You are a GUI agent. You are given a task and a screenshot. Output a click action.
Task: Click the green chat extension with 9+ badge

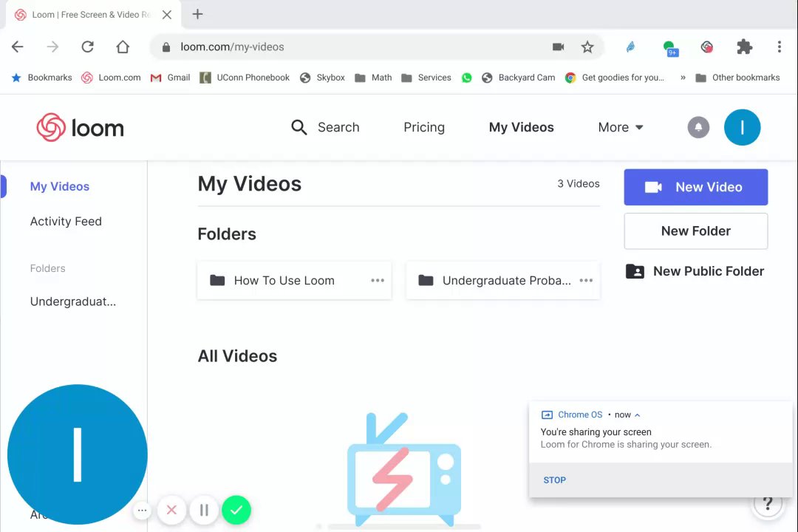[671, 49]
